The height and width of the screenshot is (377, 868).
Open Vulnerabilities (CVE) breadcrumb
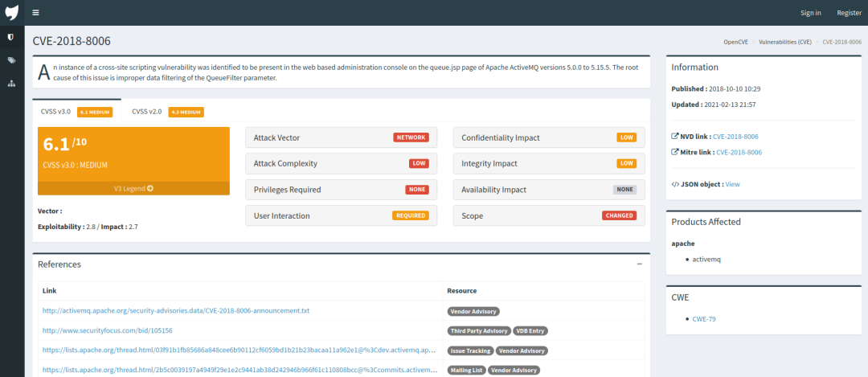pyautogui.click(x=785, y=42)
